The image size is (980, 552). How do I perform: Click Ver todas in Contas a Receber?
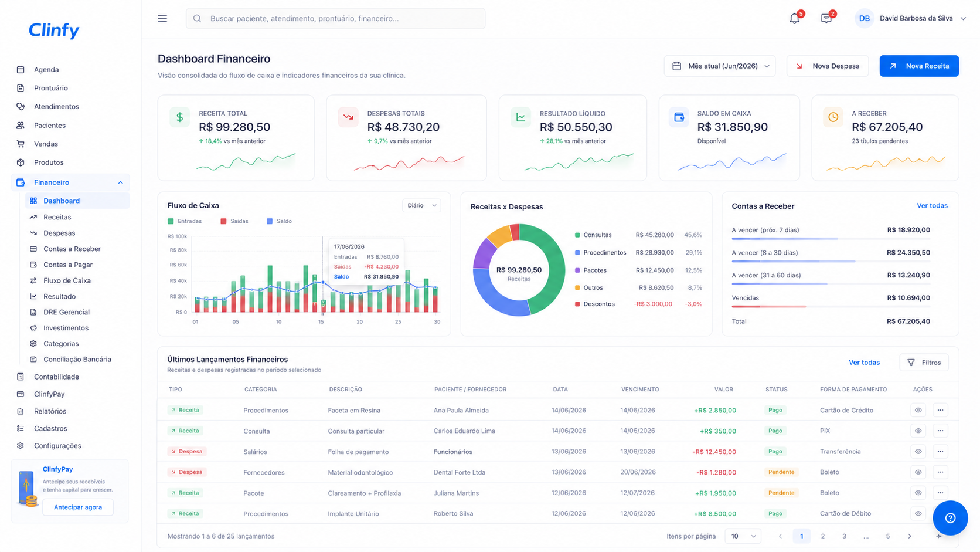[x=932, y=206]
